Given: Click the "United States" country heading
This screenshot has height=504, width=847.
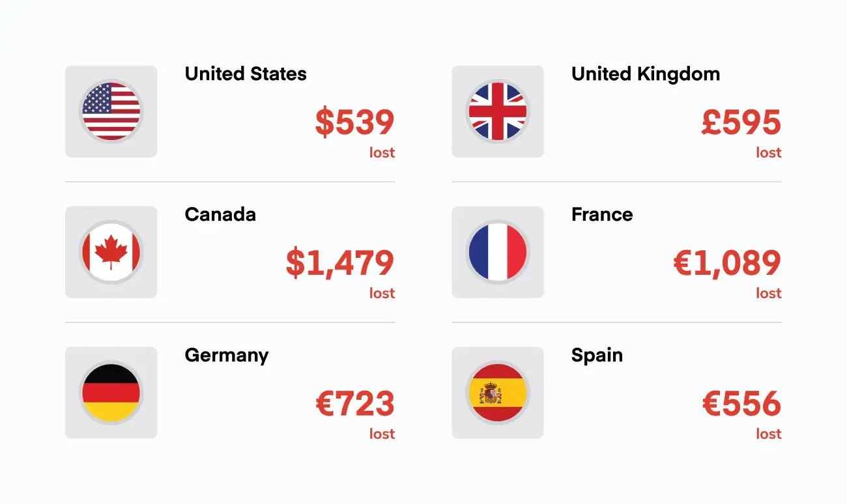Looking at the screenshot, I should [x=246, y=74].
